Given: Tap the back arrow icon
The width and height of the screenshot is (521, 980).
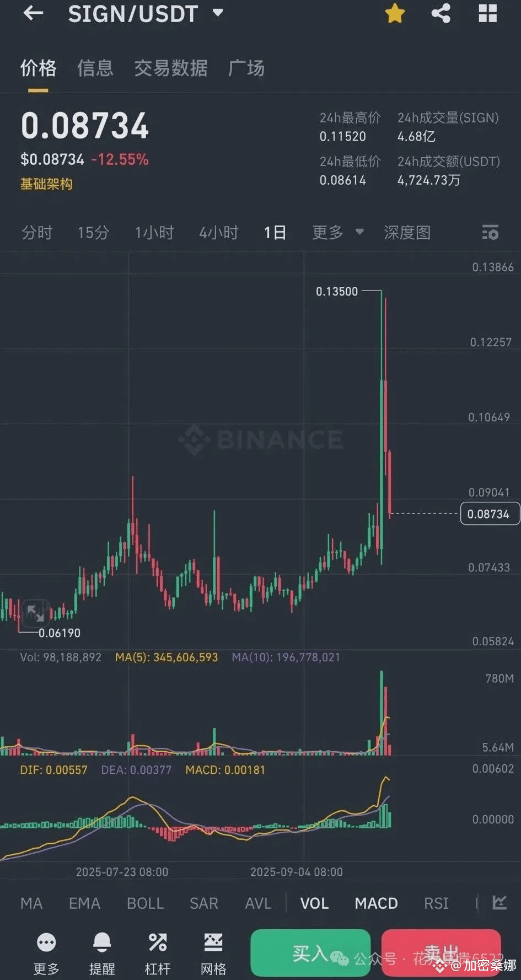Looking at the screenshot, I should [33, 13].
